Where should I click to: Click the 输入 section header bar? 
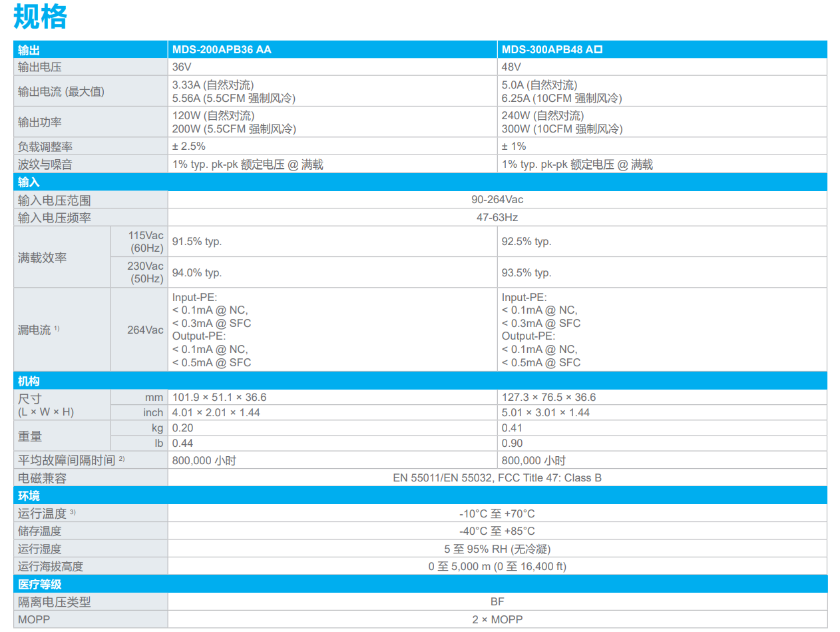coord(419,182)
